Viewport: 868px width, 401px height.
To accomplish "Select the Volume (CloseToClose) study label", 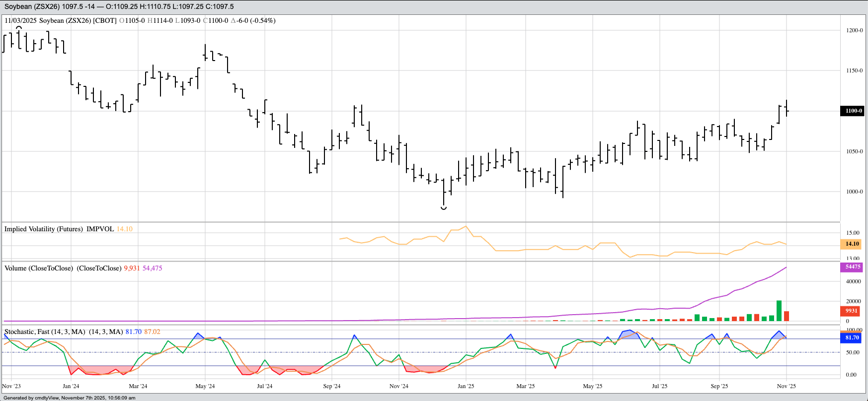I will pos(39,268).
